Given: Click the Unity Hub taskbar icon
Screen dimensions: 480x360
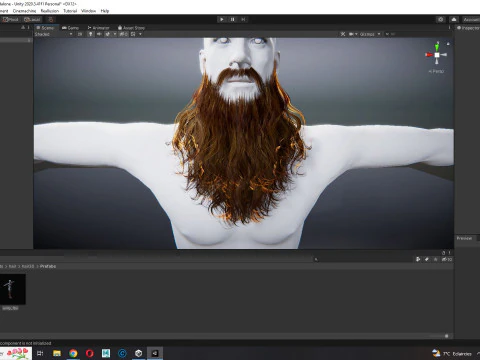Looking at the screenshot, I should click(x=139, y=353).
